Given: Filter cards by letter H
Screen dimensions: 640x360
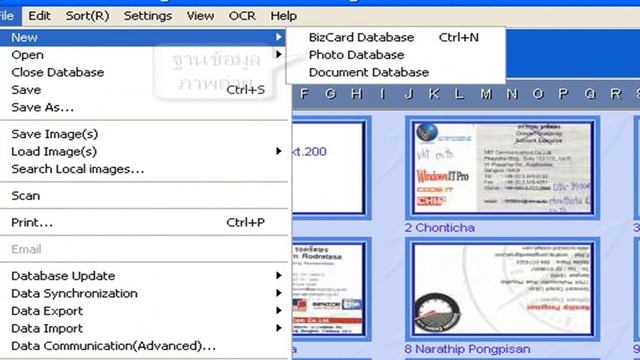Looking at the screenshot, I should (x=357, y=94).
